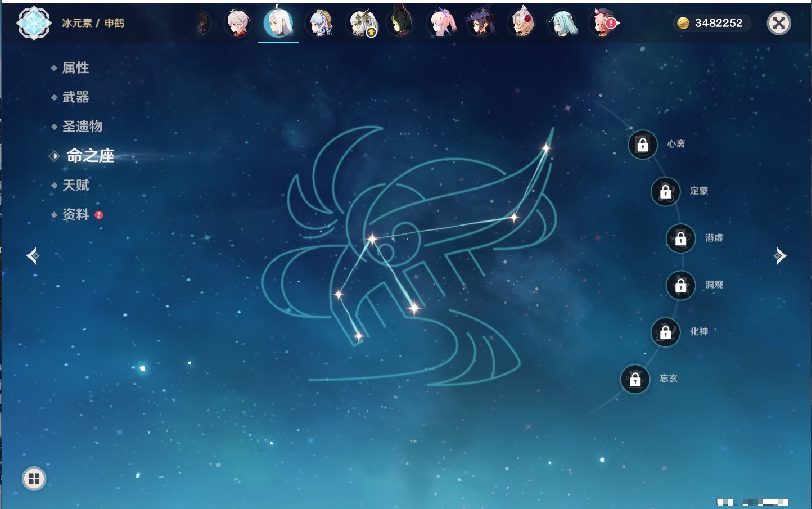Click the 心斋 label
The image size is (812, 509).
[x=676, y=144]
